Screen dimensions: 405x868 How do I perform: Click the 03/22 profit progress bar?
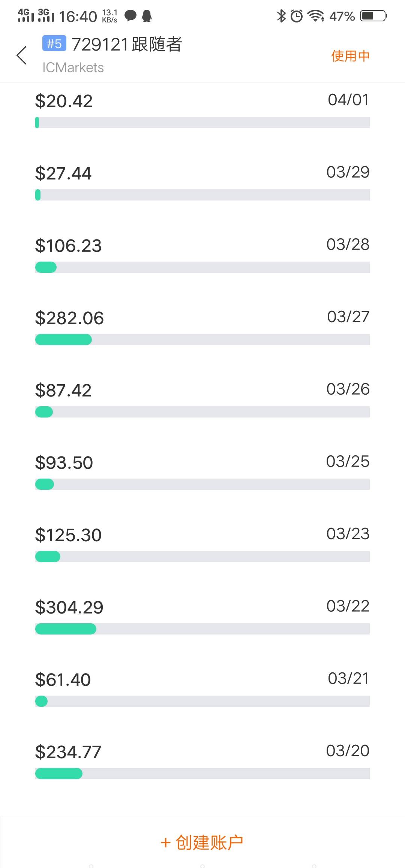[x=202, y=629]
